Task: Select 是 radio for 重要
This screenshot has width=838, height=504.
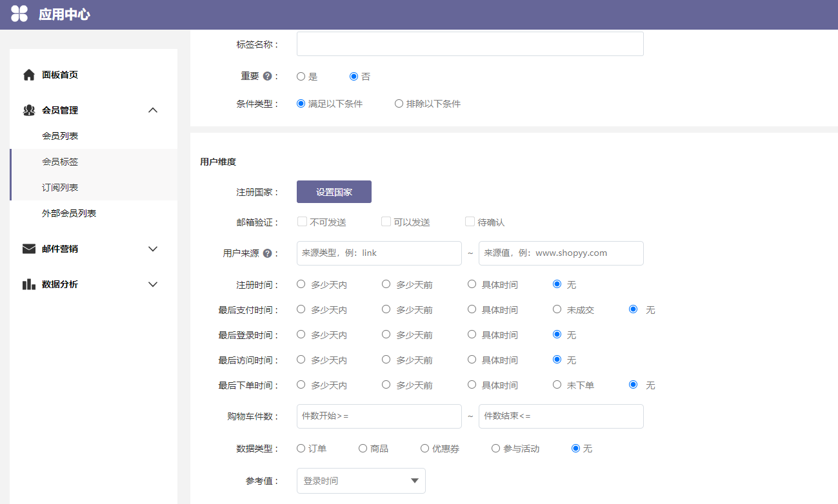Action: [x=301, y=76]
